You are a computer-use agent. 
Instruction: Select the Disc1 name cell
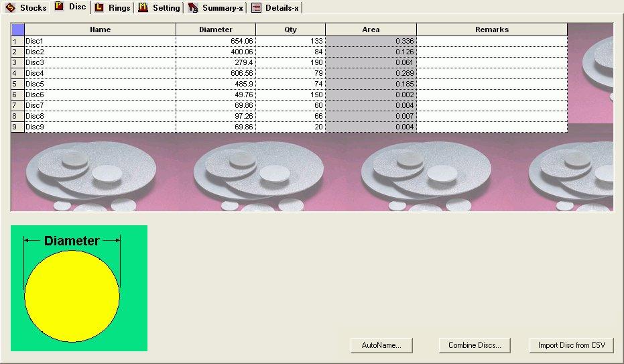pyautogui.click(x=100, y=41)
